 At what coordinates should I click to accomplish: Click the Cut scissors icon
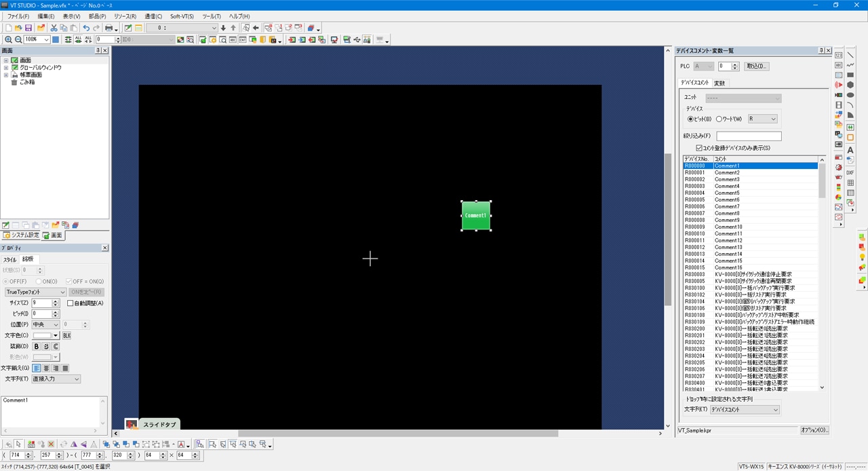coord(54,28)
